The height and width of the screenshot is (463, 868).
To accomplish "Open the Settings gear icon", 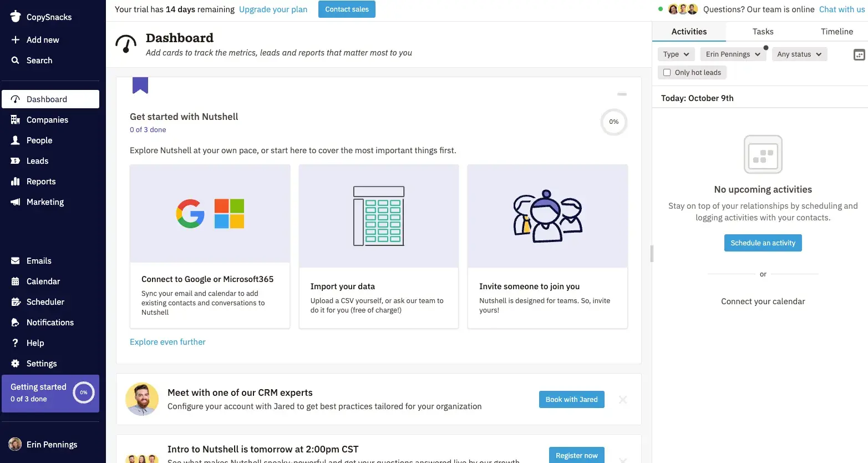I will [x=16, y=364].
